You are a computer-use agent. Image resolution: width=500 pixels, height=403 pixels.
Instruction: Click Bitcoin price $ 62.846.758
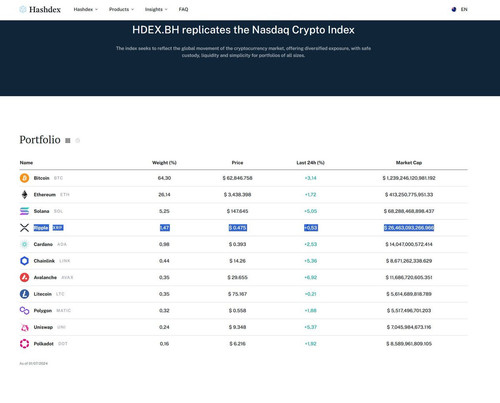point(237,178)
